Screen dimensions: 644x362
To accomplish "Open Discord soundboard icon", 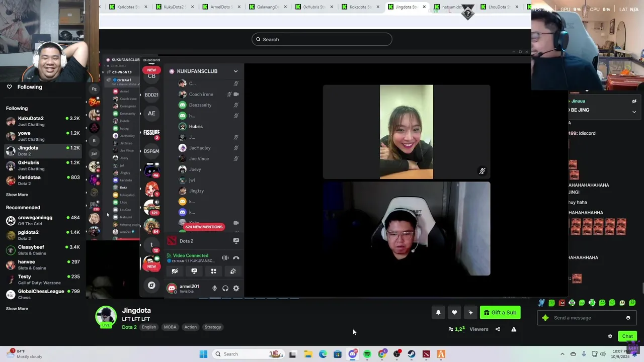I will point(233,271).
